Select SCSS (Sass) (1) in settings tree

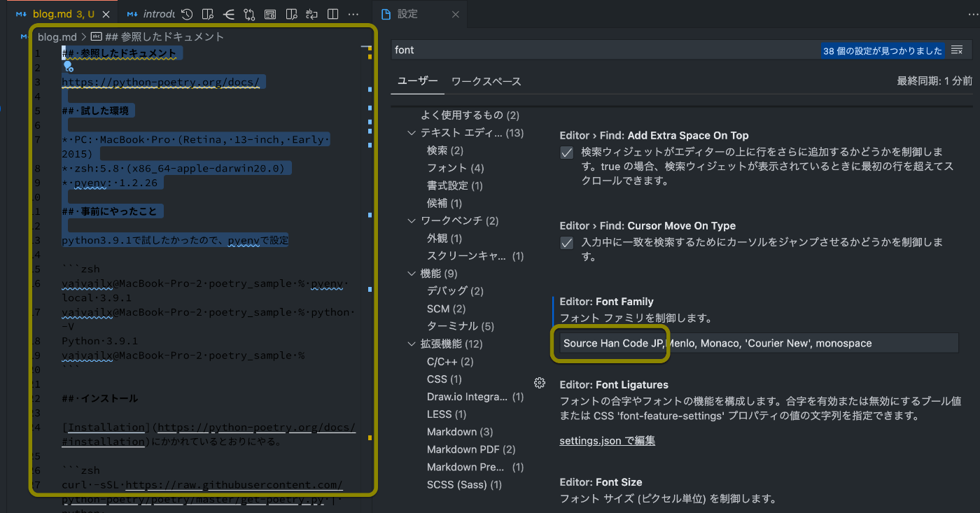[464, 484]
